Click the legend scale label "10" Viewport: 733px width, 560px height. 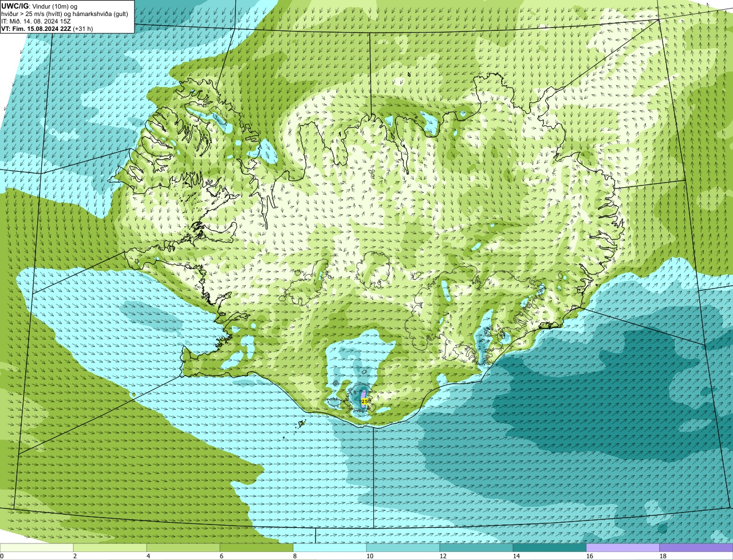[x=370, y=556]
